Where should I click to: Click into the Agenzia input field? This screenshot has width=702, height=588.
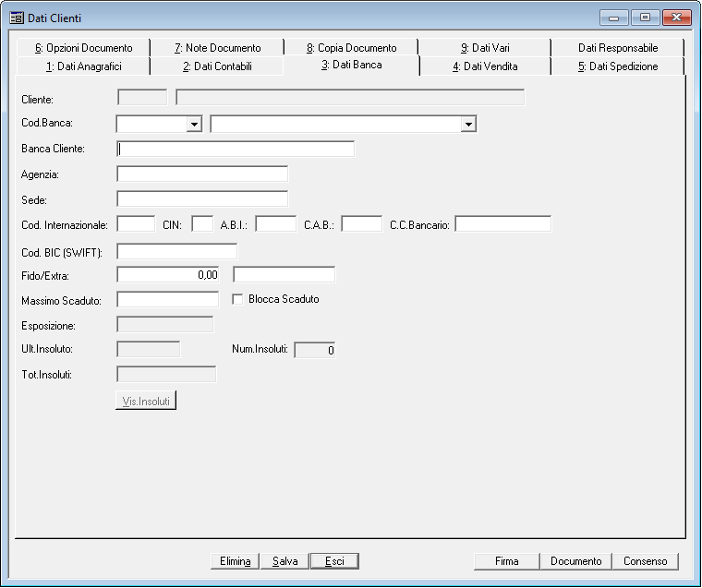(x=202, y=174)
